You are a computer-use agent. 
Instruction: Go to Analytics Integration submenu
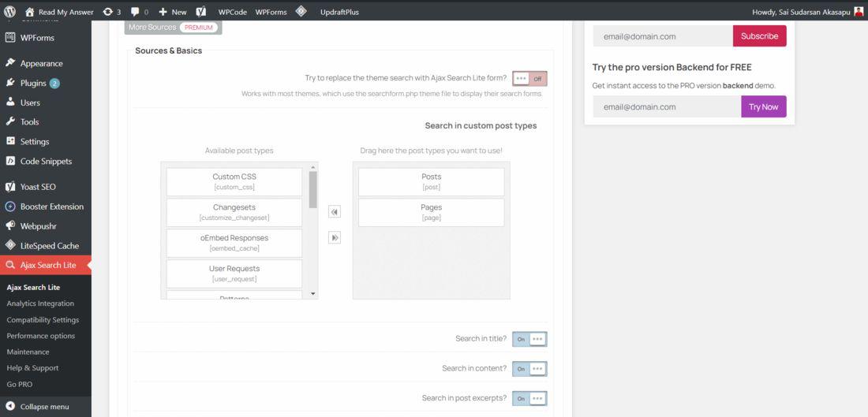coord(40,303)
